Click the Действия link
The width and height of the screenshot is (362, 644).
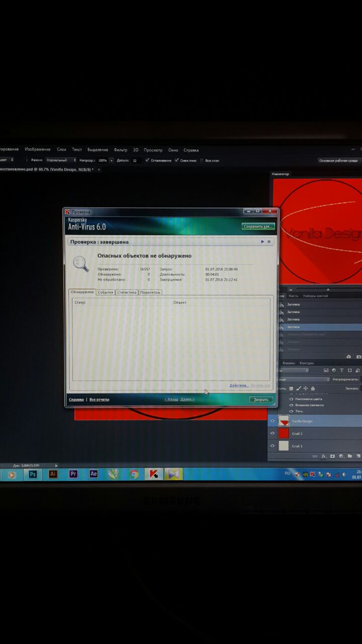(x=239, y=385)
